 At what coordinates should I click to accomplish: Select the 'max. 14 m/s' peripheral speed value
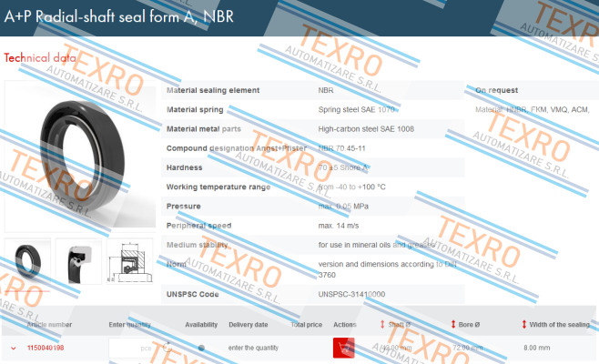339,226
